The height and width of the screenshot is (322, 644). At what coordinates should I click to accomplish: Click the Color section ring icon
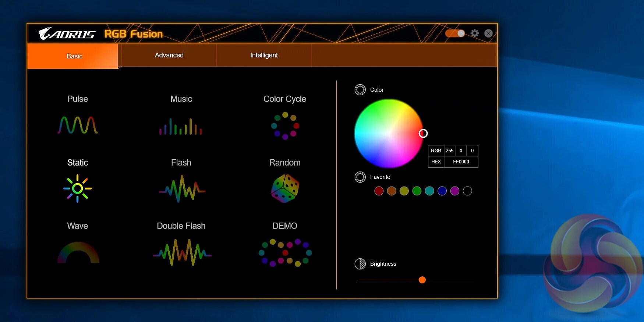pos(360,90)
